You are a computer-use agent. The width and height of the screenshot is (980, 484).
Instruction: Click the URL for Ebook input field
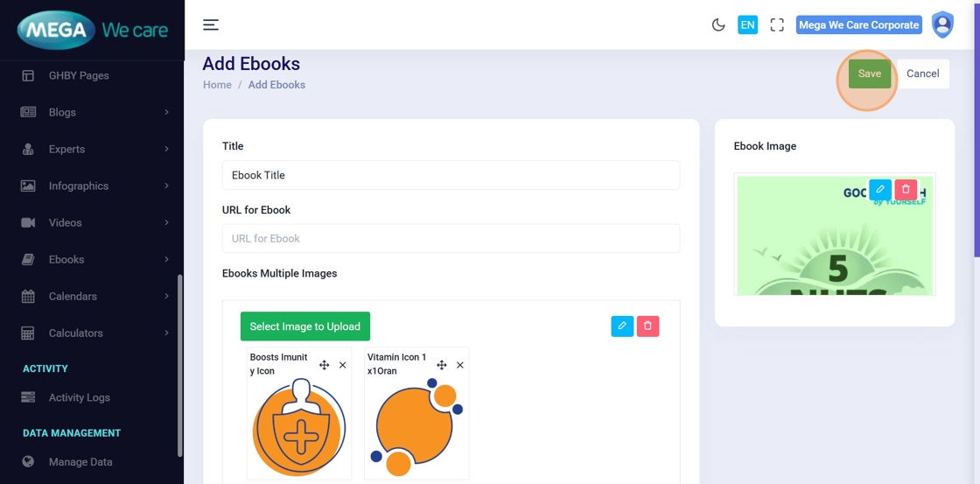(451, 238)
